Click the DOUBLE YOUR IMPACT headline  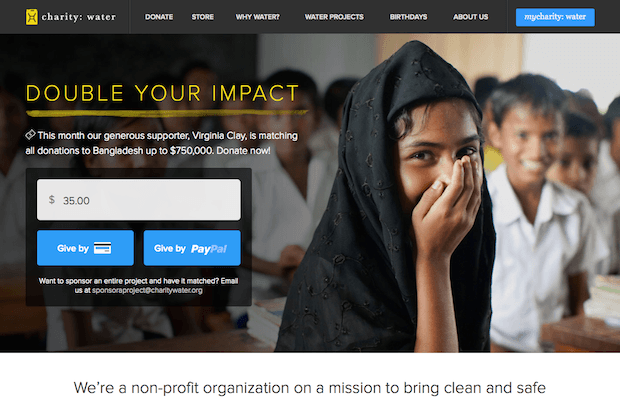tap(163, 93)
